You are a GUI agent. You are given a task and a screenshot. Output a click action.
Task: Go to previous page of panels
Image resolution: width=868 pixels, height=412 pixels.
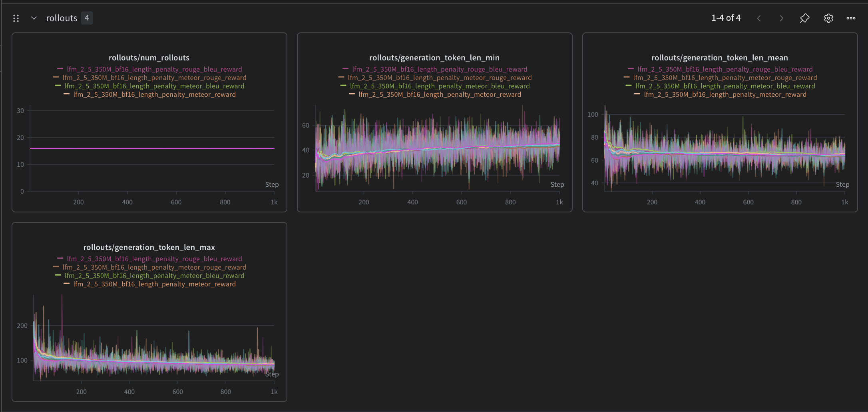759,18
